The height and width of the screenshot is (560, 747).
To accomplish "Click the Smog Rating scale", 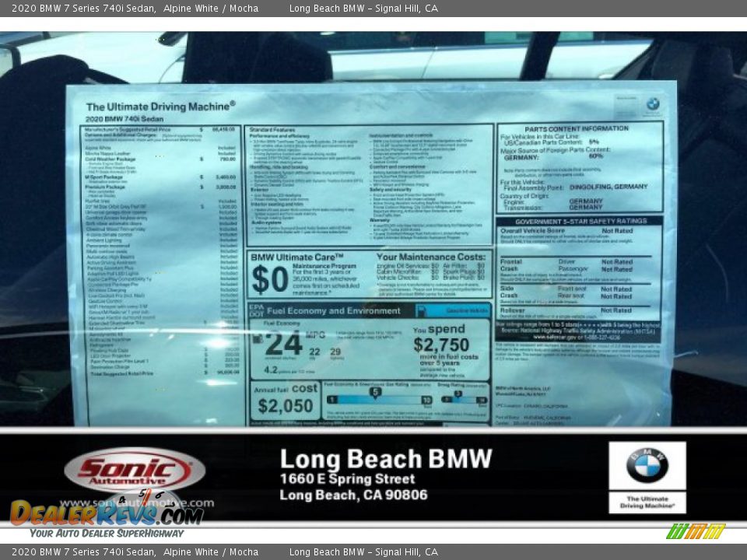I will coord(464,398).
